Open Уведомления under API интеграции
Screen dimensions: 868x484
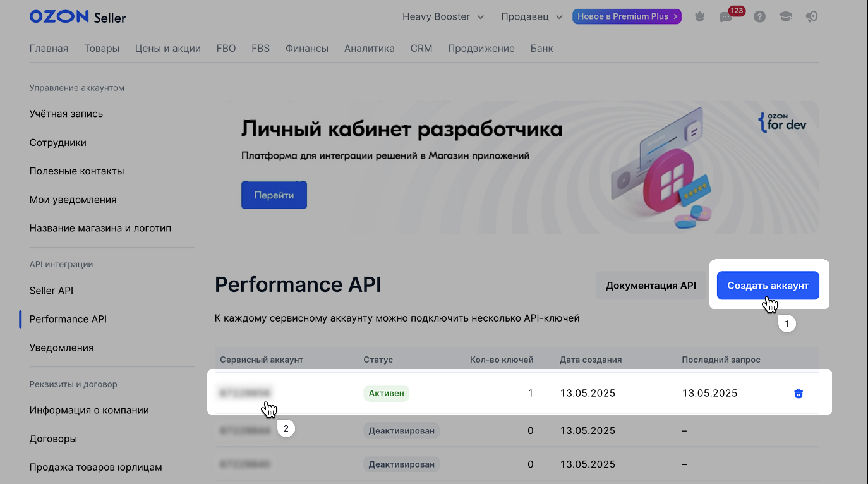coord(61,348)
